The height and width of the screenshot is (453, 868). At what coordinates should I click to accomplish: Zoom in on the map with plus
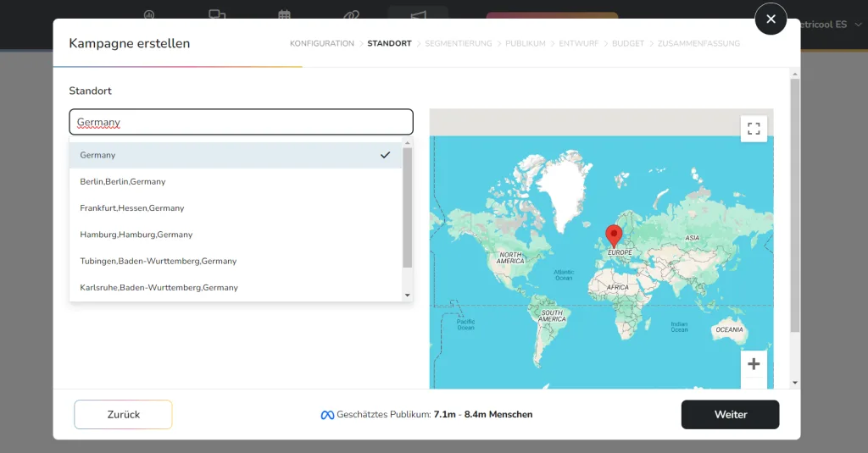click(754, 364)
